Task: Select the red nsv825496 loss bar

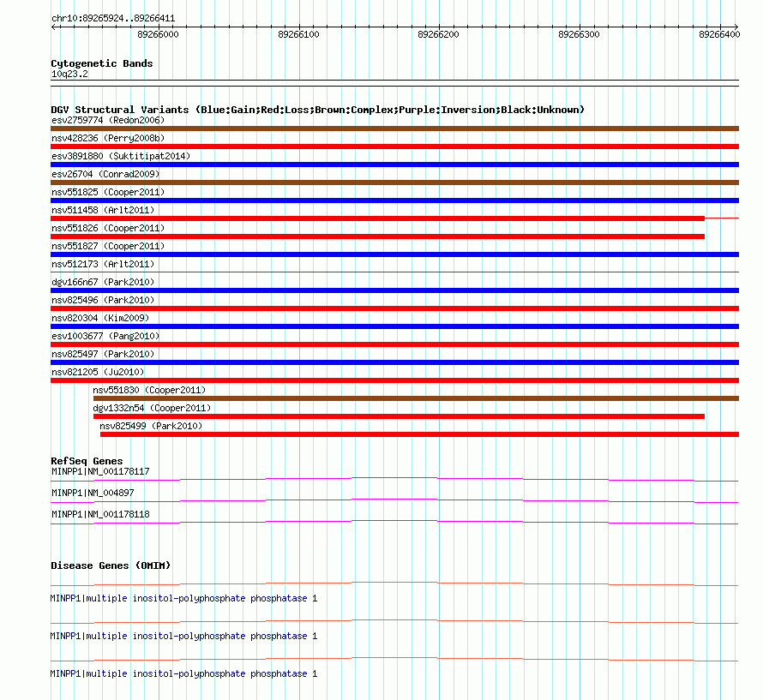Action: [394, 308]
